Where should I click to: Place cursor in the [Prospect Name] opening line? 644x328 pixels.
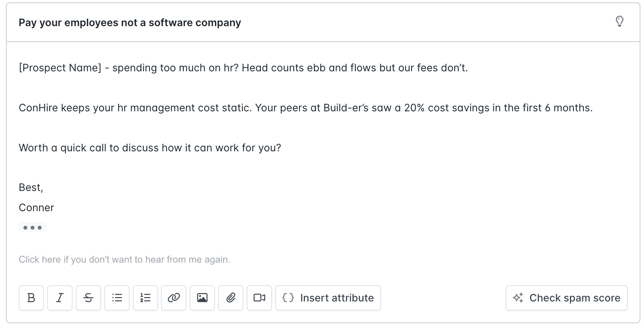243,68
